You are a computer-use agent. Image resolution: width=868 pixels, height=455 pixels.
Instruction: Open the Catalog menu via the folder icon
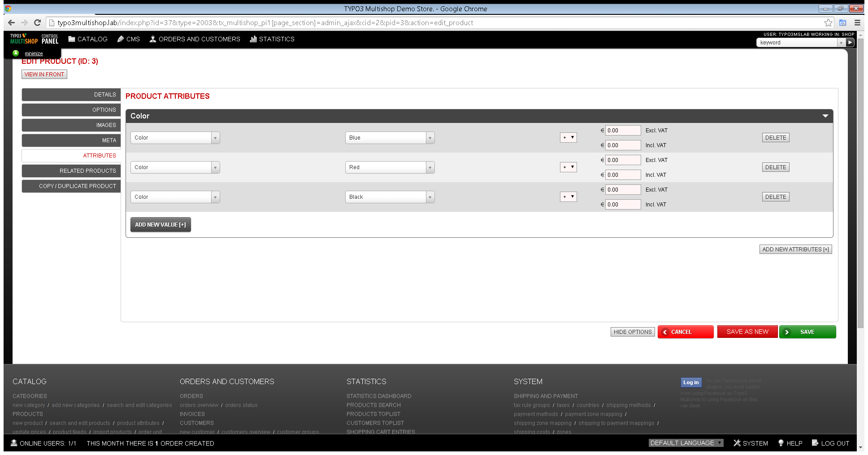72,39
